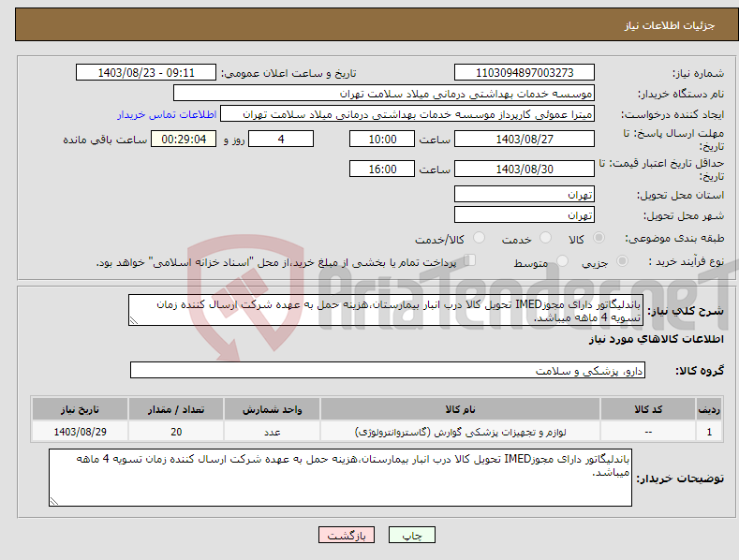The height and width of the screenshot is (560, 739).
Task: Click the announcement date field 1403/08/23 - 09:11
Action: coord(145,73)
